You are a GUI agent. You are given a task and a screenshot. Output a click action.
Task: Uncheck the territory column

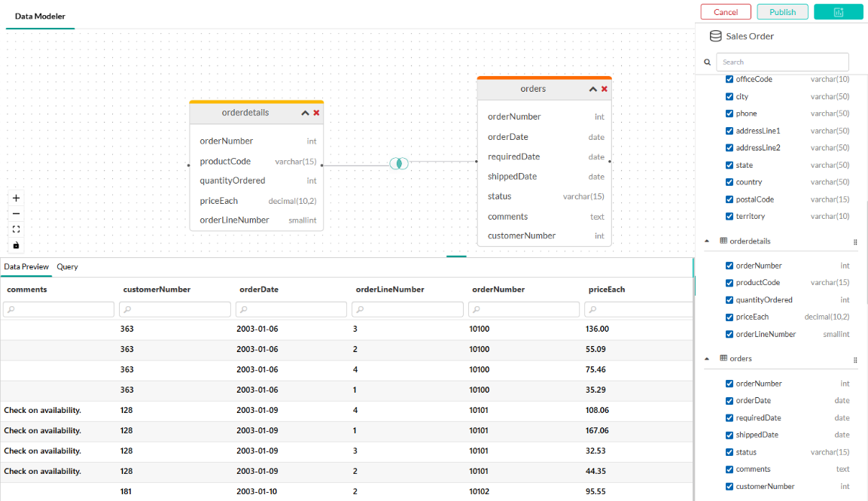729,216
